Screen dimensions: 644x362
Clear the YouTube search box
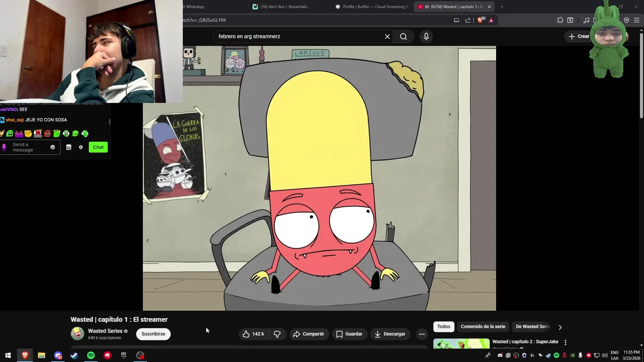387,36
